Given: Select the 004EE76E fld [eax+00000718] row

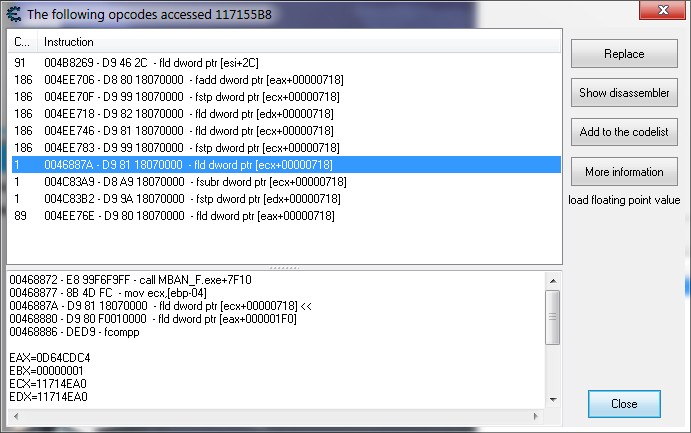Looking at the screenshot, I should [190, 216].
